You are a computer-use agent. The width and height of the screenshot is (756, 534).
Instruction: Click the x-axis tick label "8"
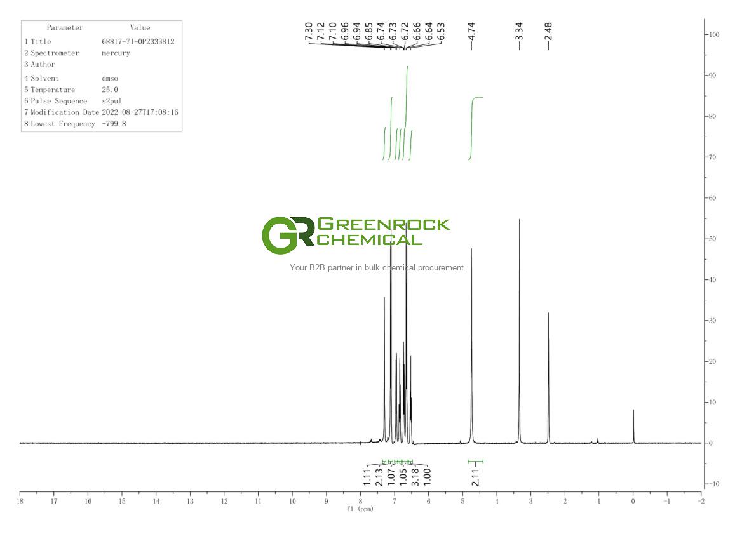[361, 501]
